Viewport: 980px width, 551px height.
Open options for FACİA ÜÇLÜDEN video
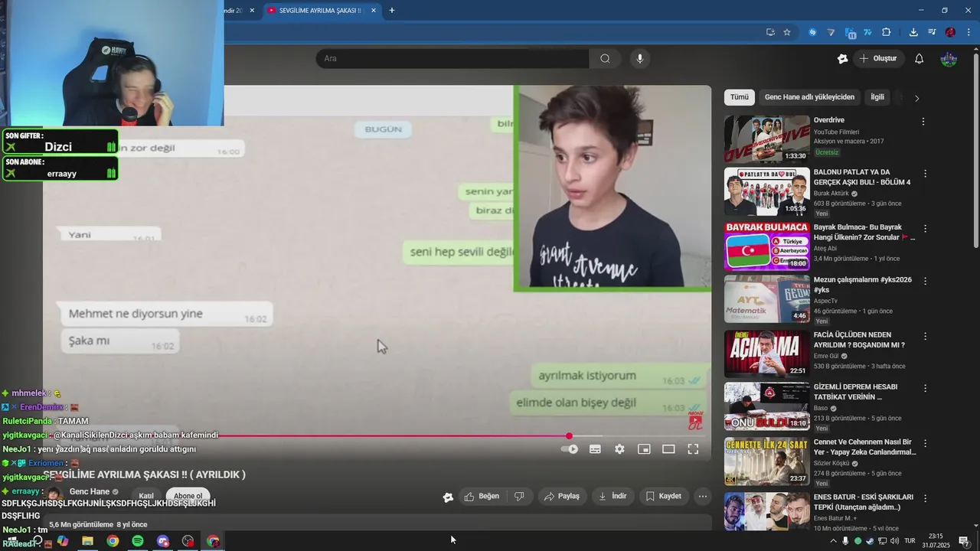pos(925,336)
